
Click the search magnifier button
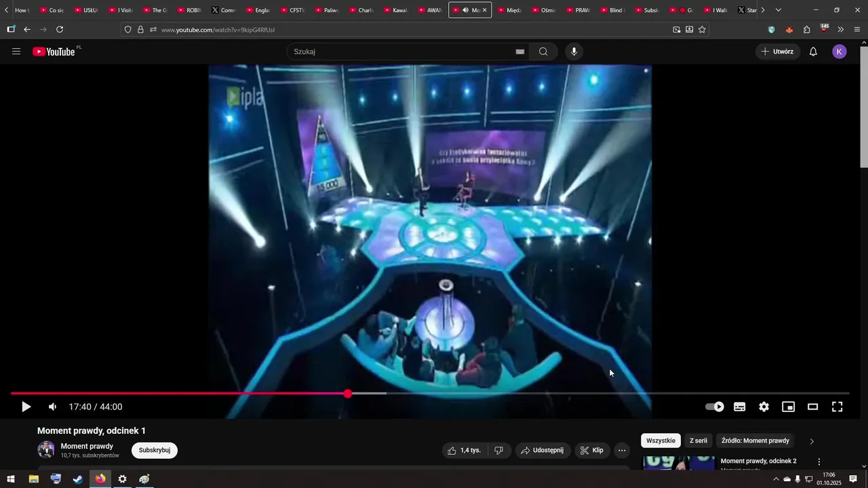pyautogui.click(x=543, y=52)
